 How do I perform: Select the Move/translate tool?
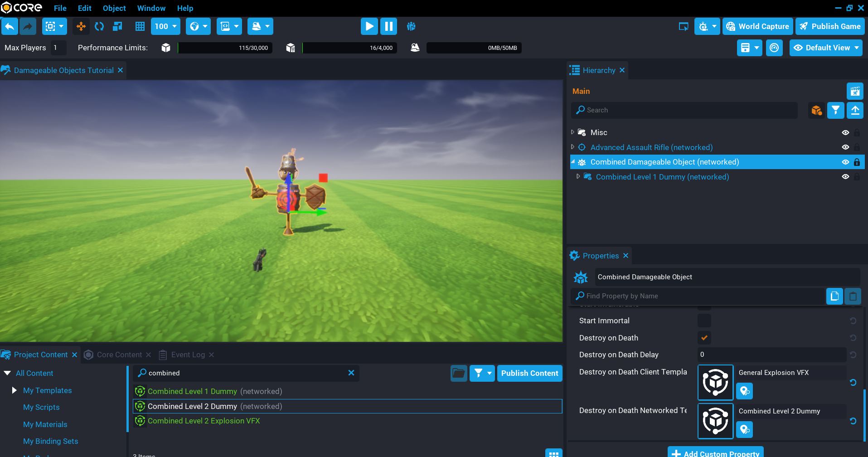81,26
